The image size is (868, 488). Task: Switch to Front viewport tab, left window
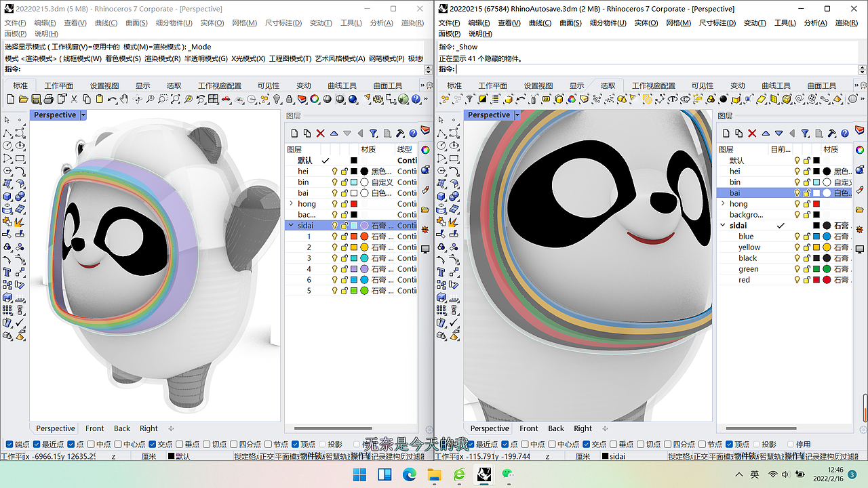[94, 428]
